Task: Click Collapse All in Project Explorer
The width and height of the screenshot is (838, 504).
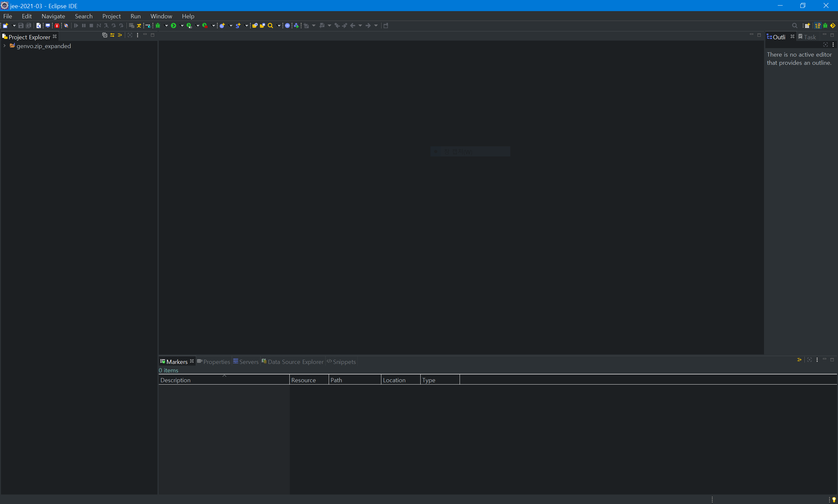Action: pos(105,35)
